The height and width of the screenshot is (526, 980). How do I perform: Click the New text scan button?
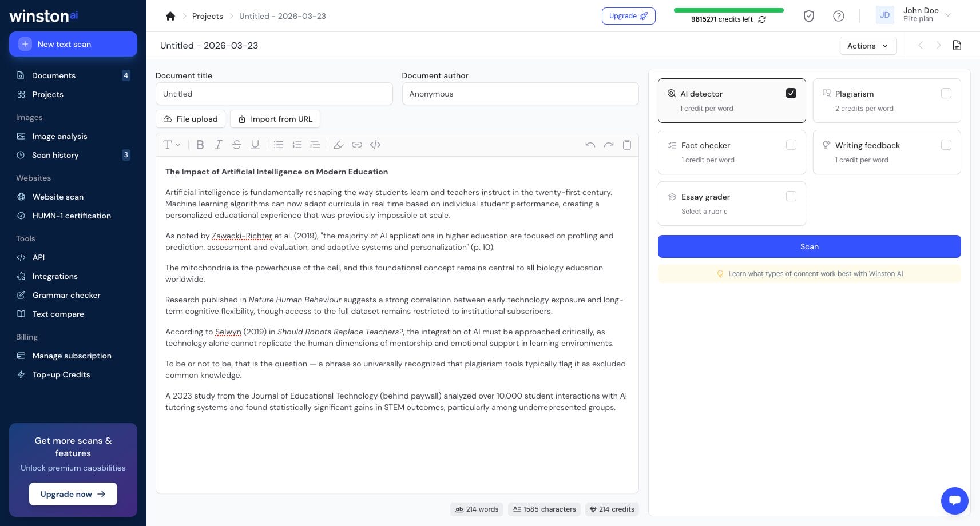coord(73,44)
